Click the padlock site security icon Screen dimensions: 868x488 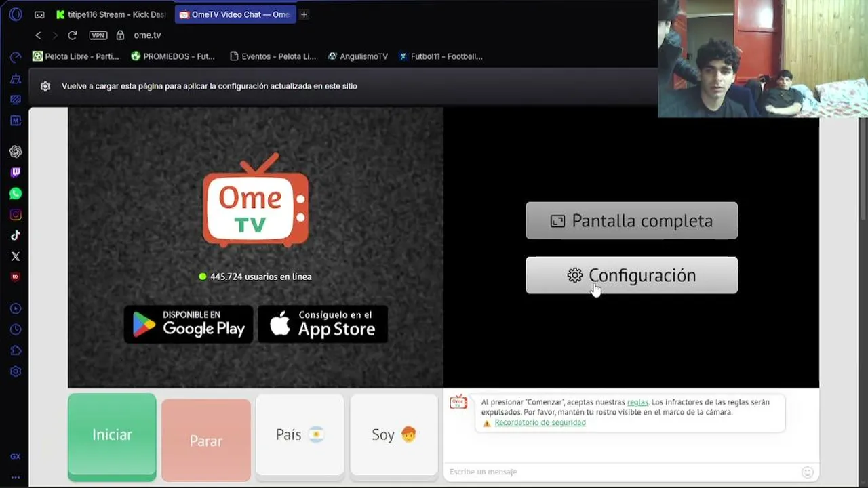click(121, 35)
